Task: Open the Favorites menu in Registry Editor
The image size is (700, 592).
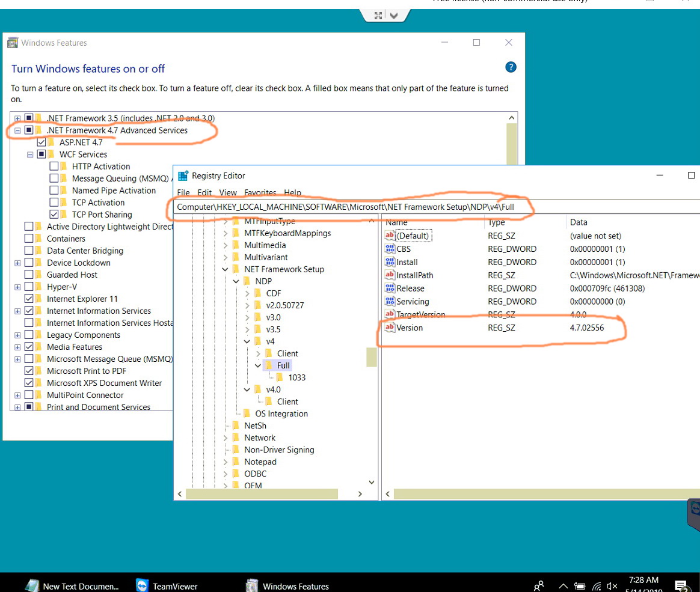Action: (260, 193)
